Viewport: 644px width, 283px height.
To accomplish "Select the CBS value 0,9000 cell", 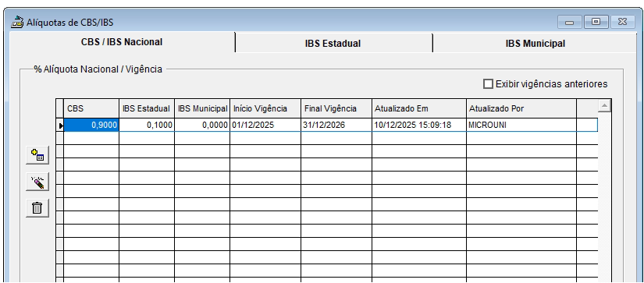I will [x=91, y=125].
